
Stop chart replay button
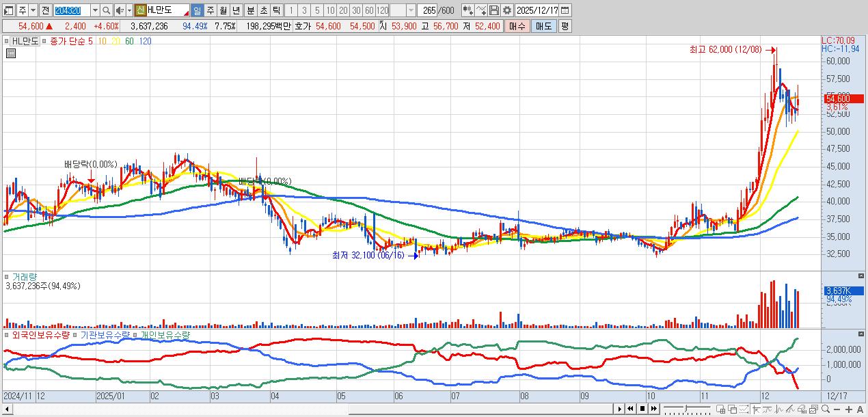(642, 409)
